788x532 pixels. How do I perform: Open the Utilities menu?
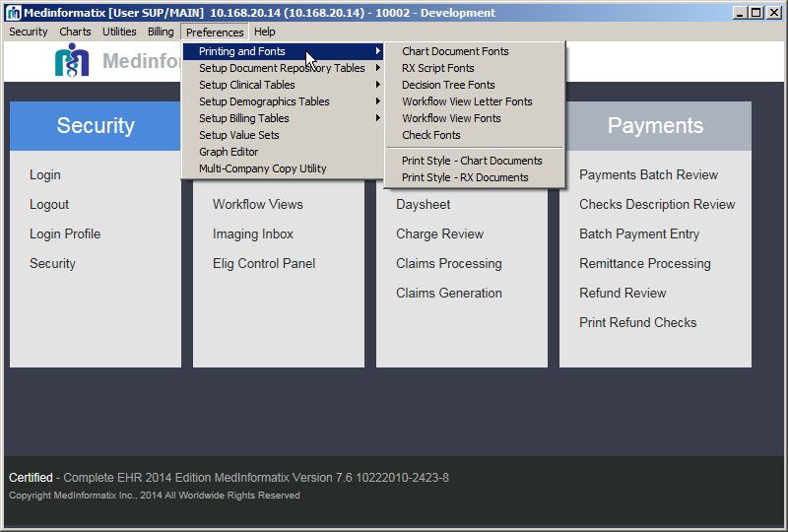[x=119, y=32]
